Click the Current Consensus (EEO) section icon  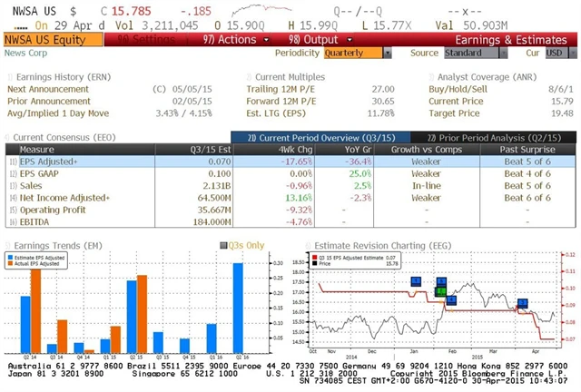(9, 136)
